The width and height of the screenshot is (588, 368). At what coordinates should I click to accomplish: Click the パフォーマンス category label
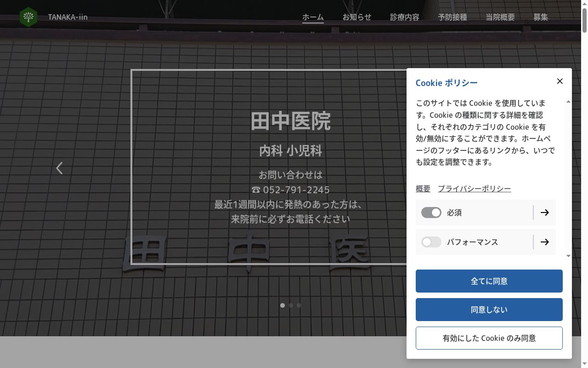pos(473,242)
